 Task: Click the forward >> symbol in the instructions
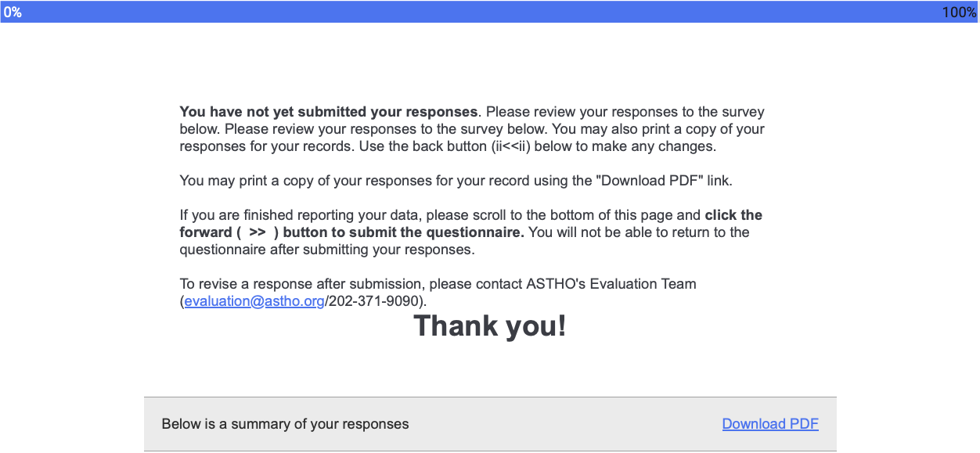(257, 232)
